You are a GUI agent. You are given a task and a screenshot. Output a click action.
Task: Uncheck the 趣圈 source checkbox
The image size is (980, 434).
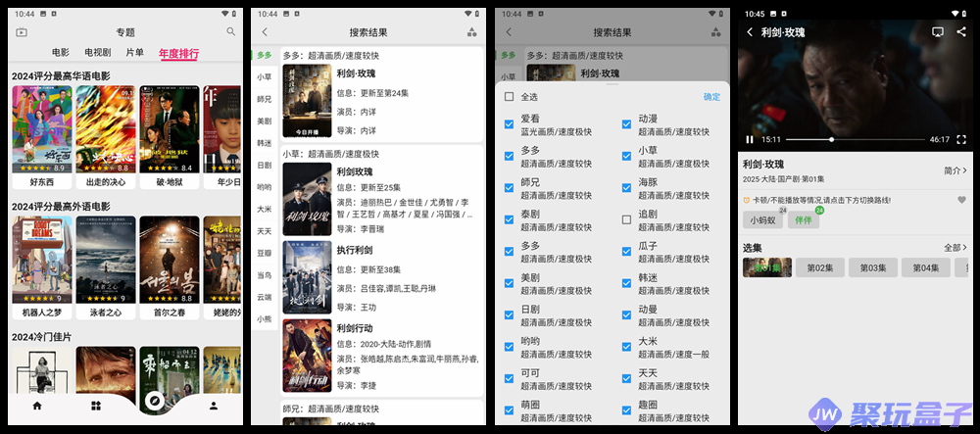626,410
